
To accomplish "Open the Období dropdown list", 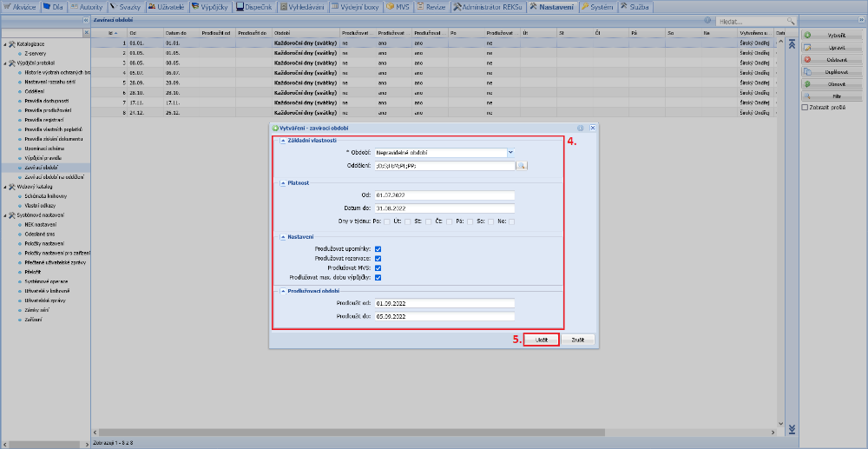I will [510, 152].
